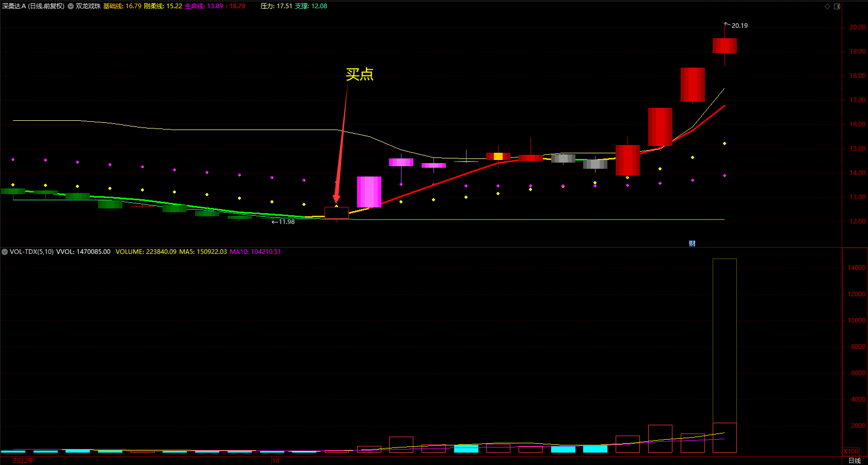Click the MA5: 150922.03 value
The width and height of the screenshot is (868, 465).
click(203, 252)
